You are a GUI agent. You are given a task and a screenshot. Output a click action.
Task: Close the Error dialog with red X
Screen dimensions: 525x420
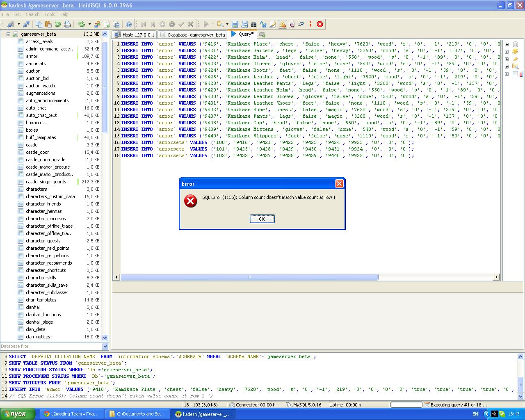(339, 184)
